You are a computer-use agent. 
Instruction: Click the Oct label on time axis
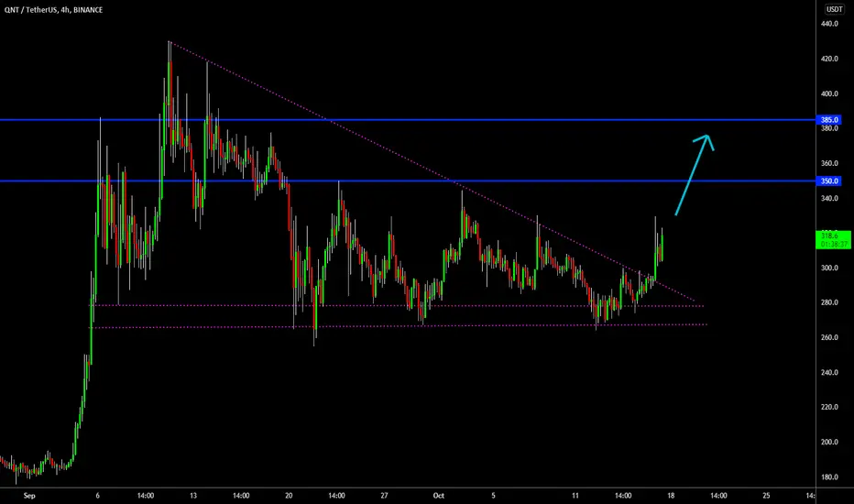tap(438, 496)
